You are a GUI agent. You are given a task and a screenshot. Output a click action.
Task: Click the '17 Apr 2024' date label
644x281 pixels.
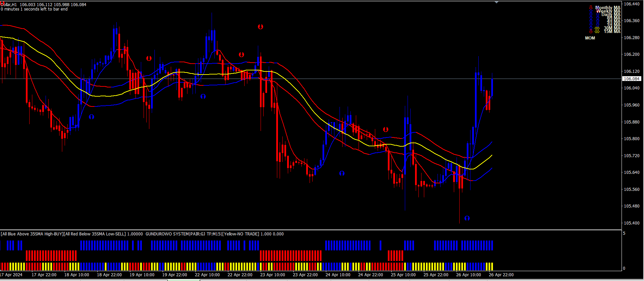pyautogui.click(x=11, y=275)
